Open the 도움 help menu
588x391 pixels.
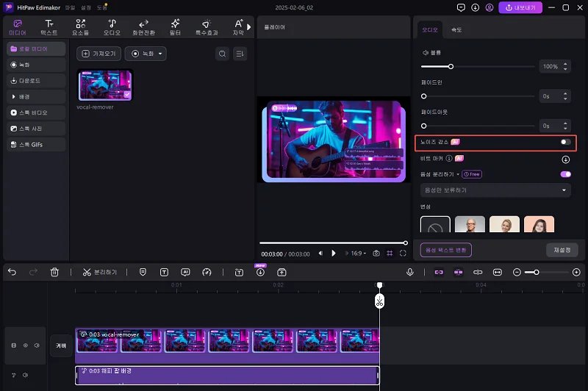pos(101,7)
